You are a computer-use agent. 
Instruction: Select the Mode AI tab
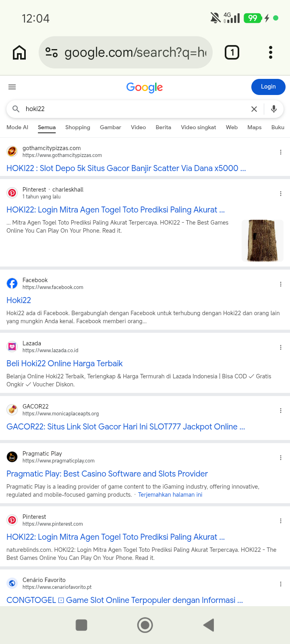coord(17,127)
